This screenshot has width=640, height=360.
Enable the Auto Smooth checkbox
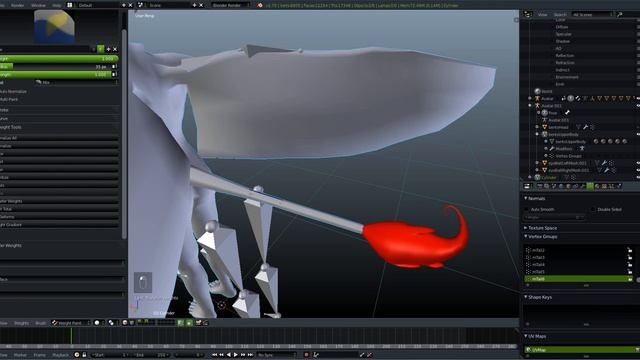point(526,209)
